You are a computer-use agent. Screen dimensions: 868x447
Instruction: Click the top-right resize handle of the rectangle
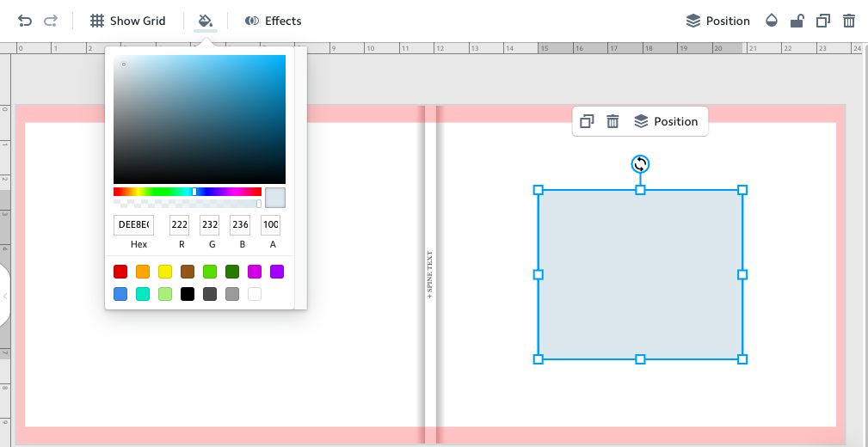(x=742, y=190)
